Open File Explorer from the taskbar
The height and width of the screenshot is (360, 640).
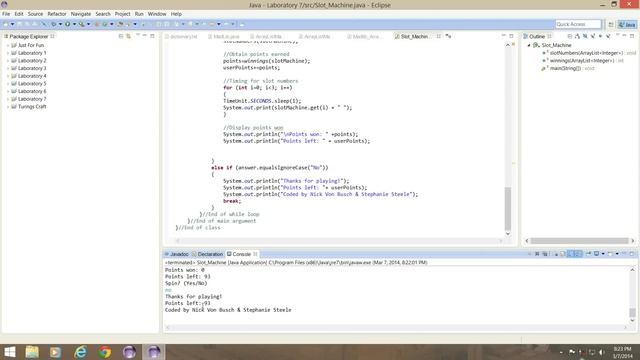(x=32, y=352)
